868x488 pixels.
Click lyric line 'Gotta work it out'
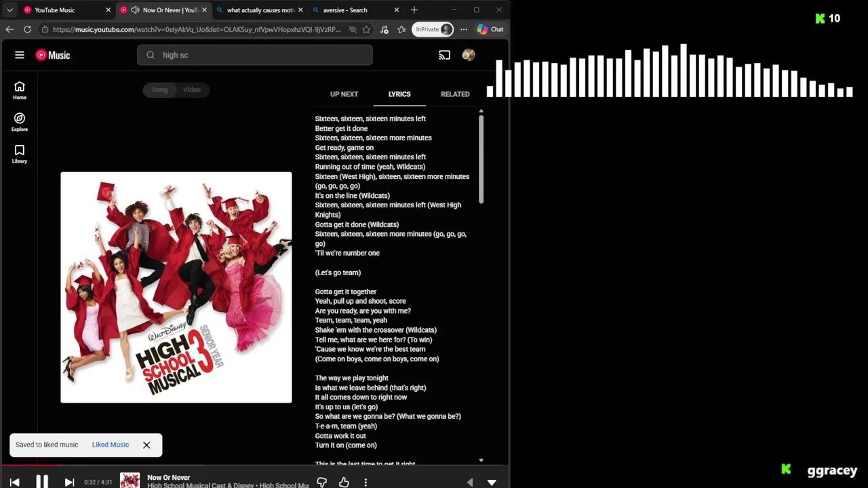point(340,436)
